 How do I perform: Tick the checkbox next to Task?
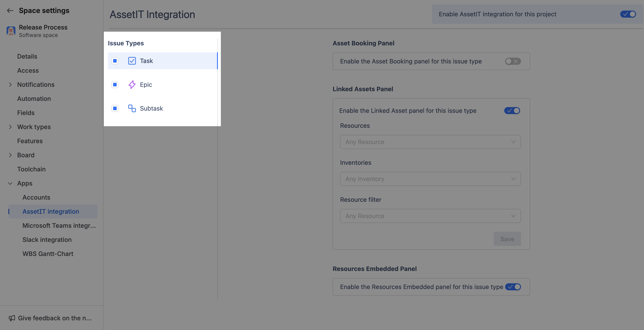pyautogui.click(x=115, y=61)
